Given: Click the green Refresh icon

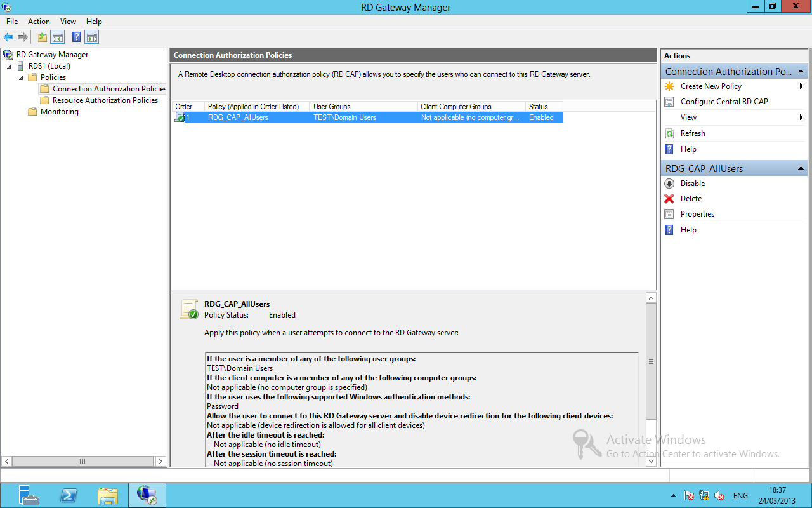Looking at the screenshot, I should point(669,133).
